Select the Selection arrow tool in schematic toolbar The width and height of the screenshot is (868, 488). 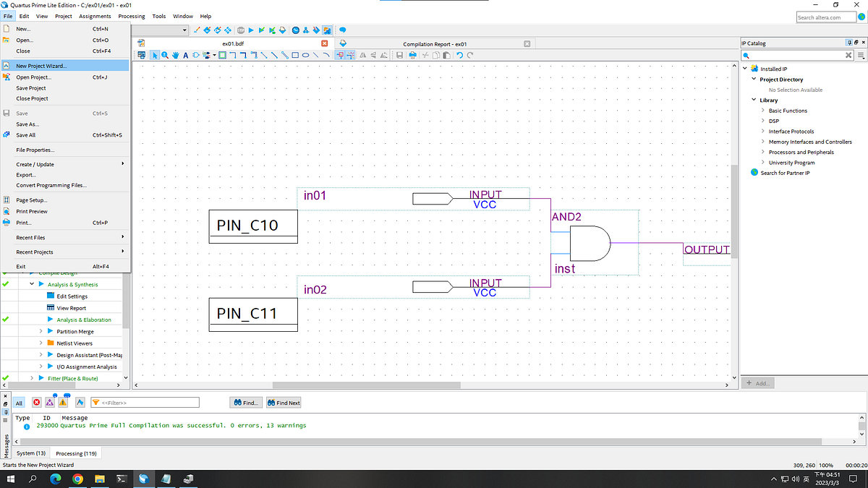(154, 55)
